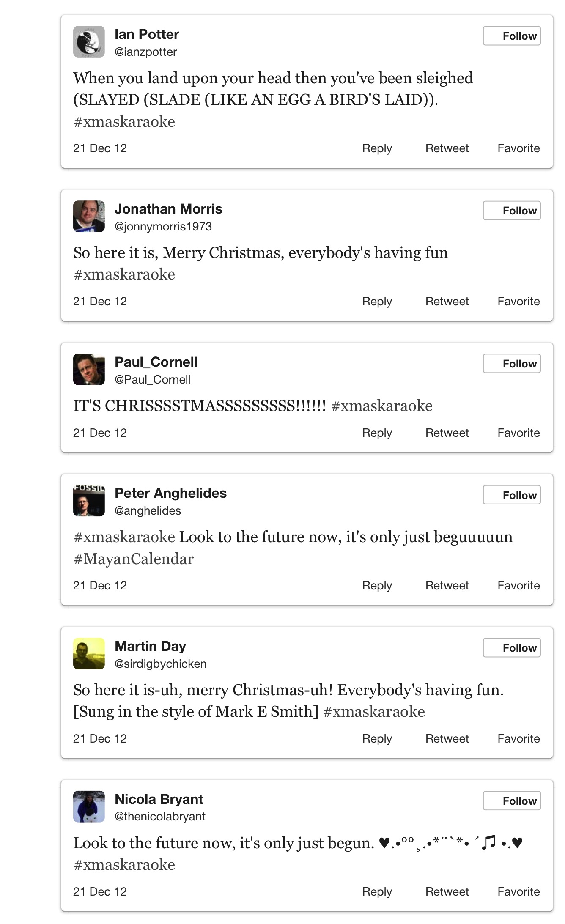Click Peter Anghelides's profile avatar

(89, 501)
